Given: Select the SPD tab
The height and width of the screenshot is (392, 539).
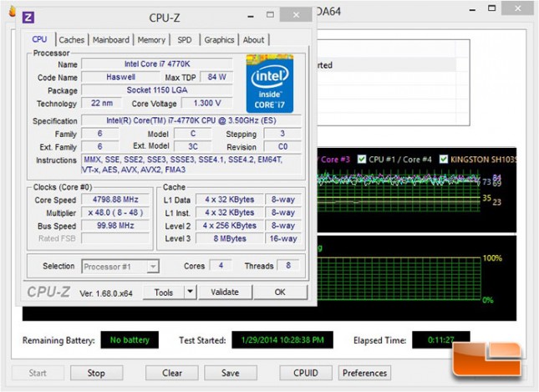Looking at the screenshot, I should [185, 40].
